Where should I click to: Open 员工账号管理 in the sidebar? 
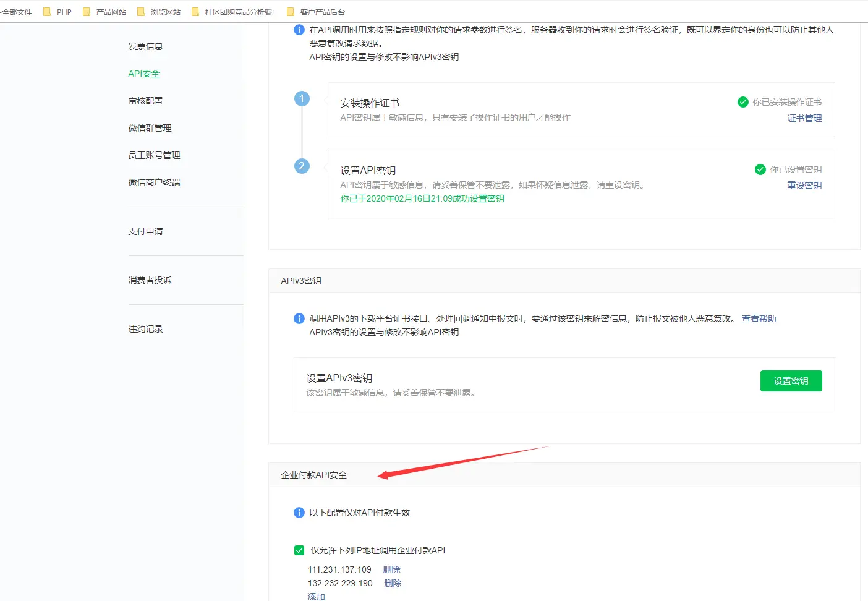click(154, 155)
